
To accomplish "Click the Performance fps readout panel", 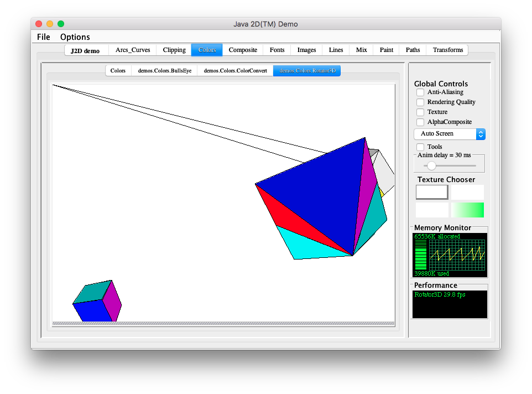I will coord(450,304).
